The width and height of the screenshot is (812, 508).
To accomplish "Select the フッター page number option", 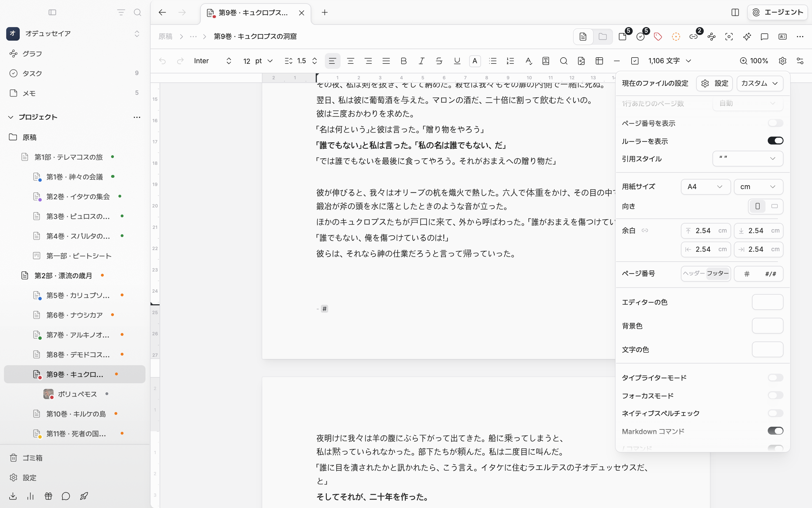I will click(x=718, y=273).
